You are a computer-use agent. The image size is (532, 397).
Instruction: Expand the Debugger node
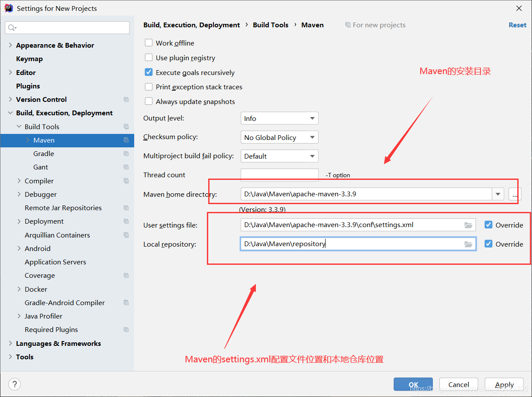[19, 195]
